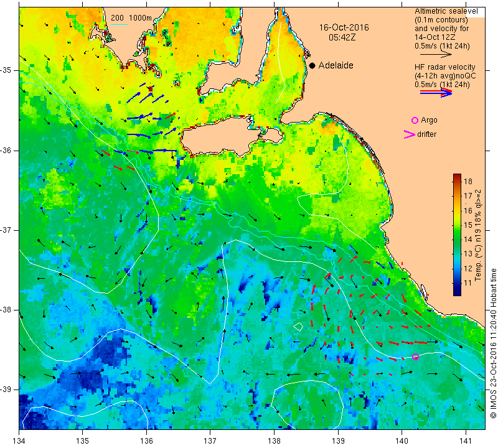Image resolution: width=498 pixels, height=448 pixels.
Task: Click the '(4-12h avg)noQC' legend text
Action: coord(445,76)
